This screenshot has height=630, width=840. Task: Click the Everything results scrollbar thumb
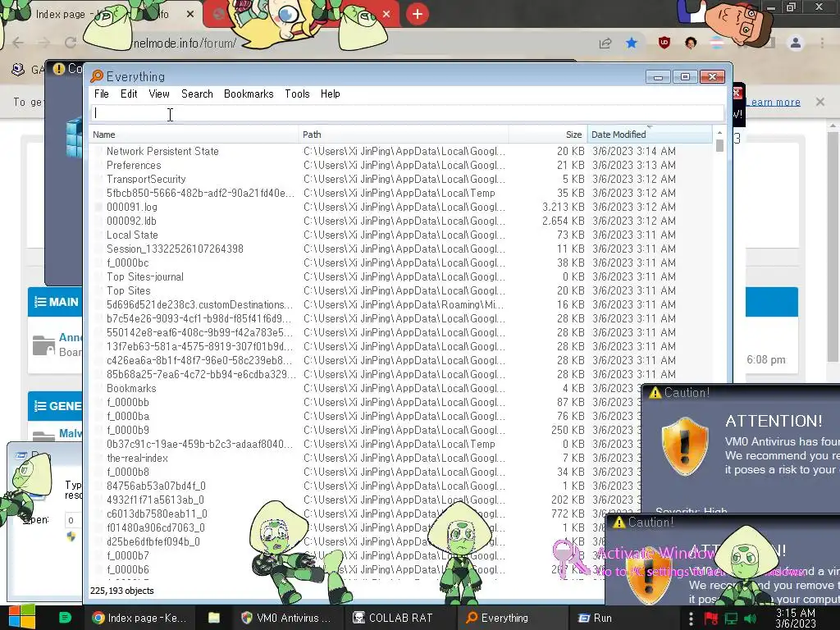(719, 146)
